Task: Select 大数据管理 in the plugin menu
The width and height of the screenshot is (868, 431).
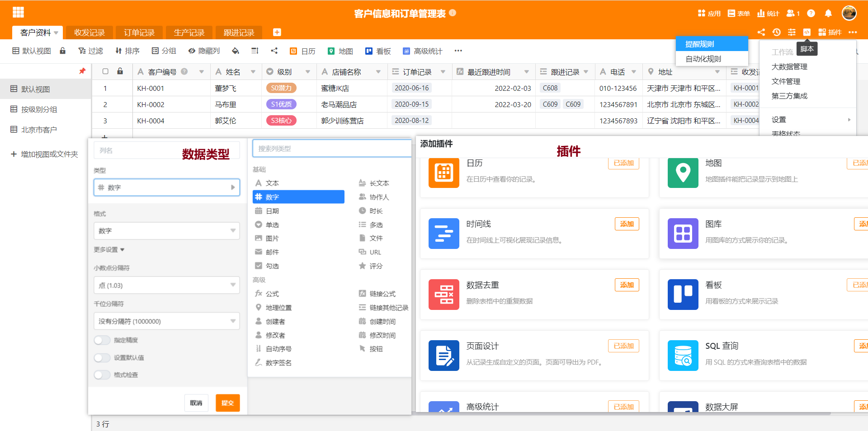Action: tap(789, 66)
